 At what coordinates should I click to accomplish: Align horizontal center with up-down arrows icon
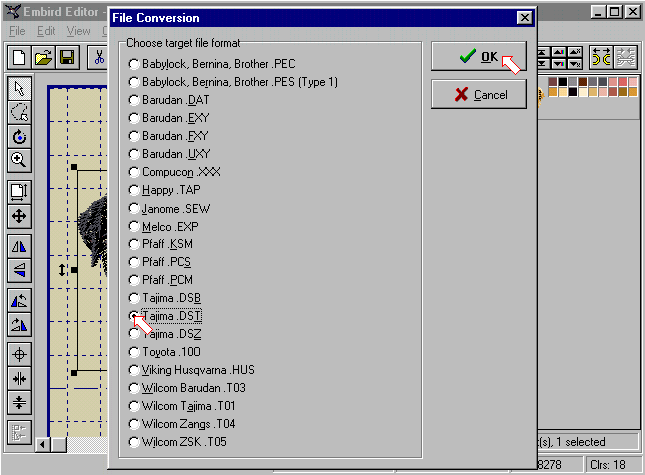[19, 402]
